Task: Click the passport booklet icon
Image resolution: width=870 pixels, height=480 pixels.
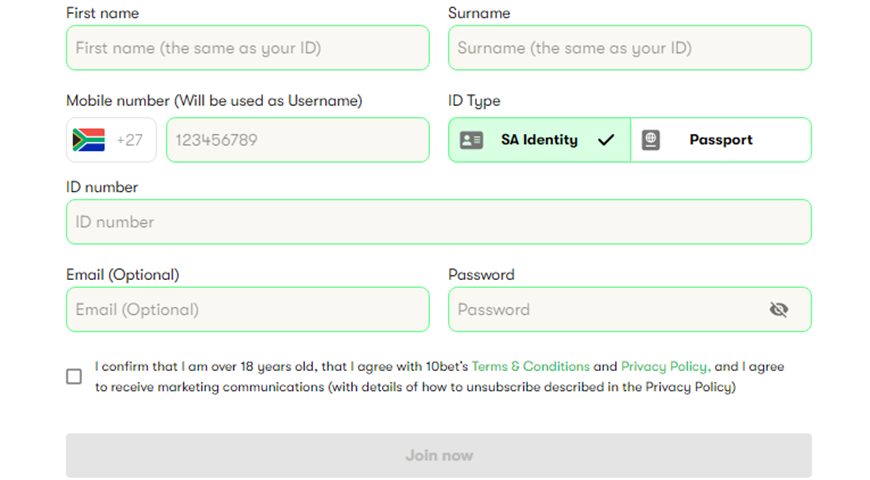Action: (651, 140)
